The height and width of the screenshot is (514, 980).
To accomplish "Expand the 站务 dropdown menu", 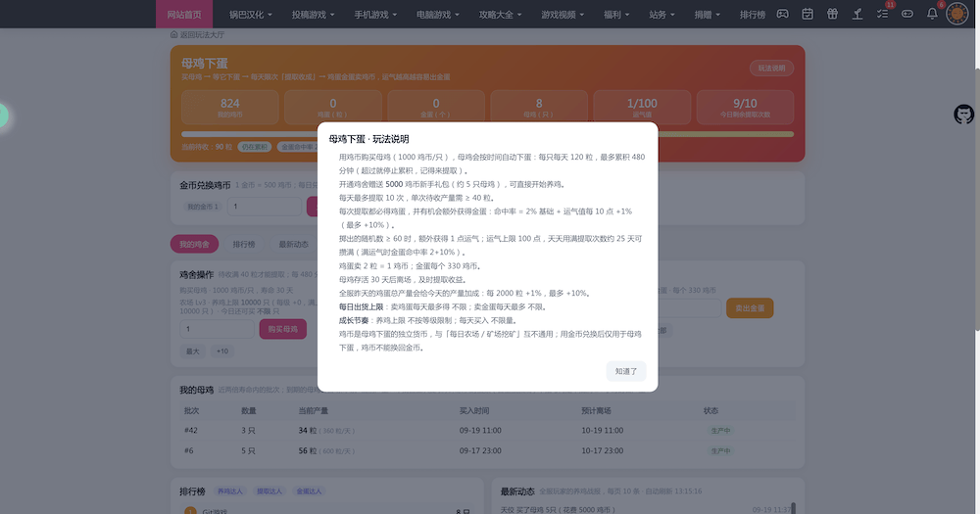I will [661, 15].
